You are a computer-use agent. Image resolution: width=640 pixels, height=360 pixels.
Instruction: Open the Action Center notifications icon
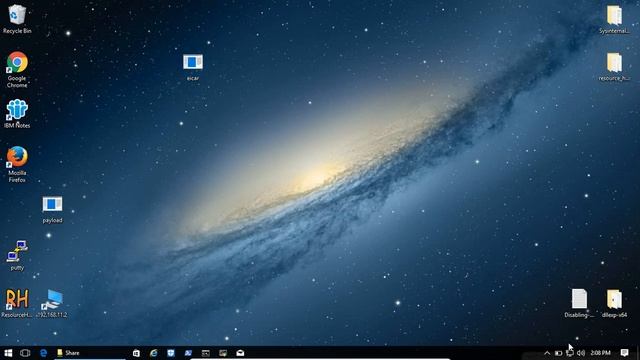tap(624, 353)
